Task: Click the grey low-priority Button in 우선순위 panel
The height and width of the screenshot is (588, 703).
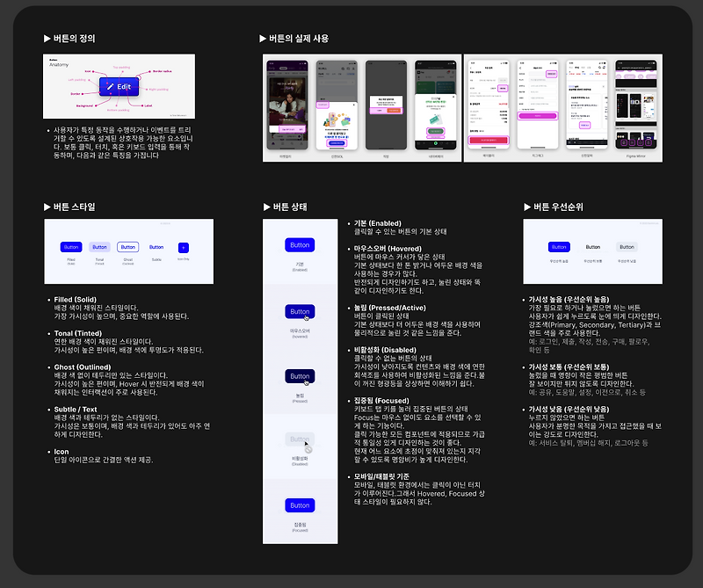Action: tap(627, 247)
